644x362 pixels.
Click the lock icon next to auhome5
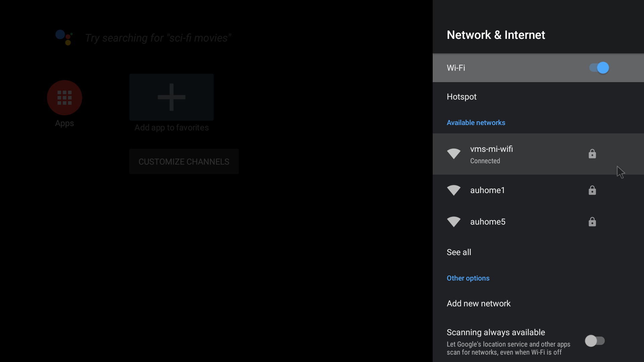[x=592, y=222]
